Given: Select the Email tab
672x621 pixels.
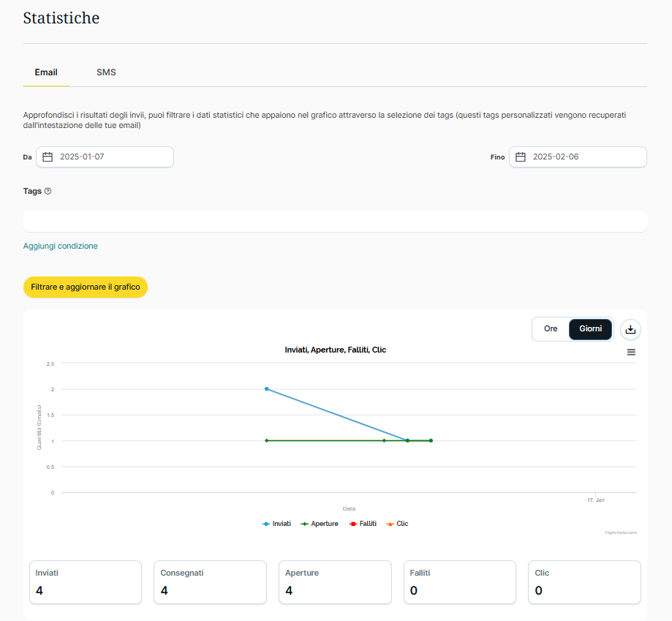Looking at the screenshot, I should pyautogui.click(x=46, y=72).
